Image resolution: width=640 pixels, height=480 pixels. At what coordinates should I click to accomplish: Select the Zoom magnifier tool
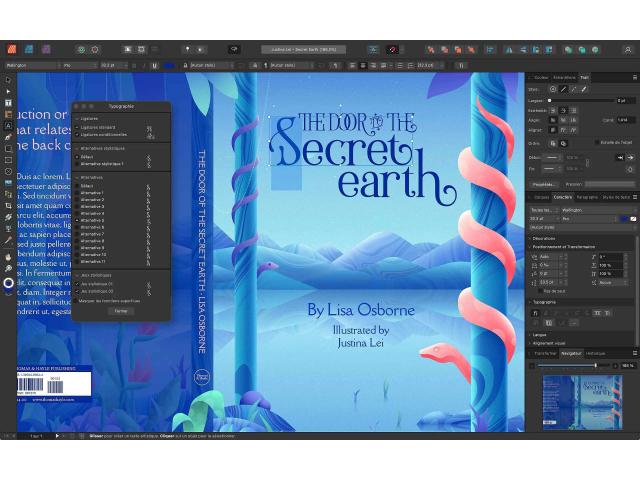coord(8,269)
